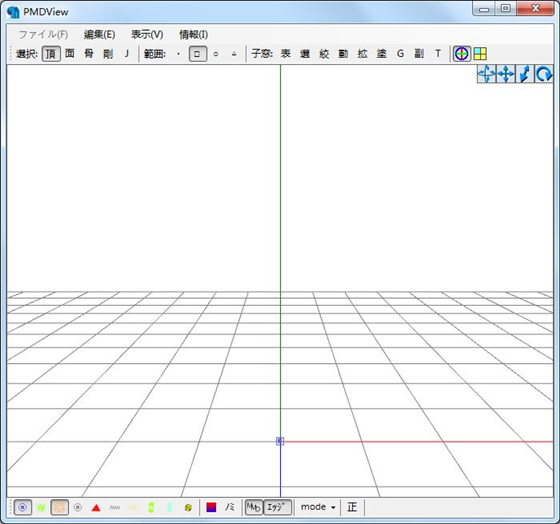Image resolution: width=560 pixels, height=524 pixels.
Task: Open the 編集(E) menu
Action: point(99,34)
